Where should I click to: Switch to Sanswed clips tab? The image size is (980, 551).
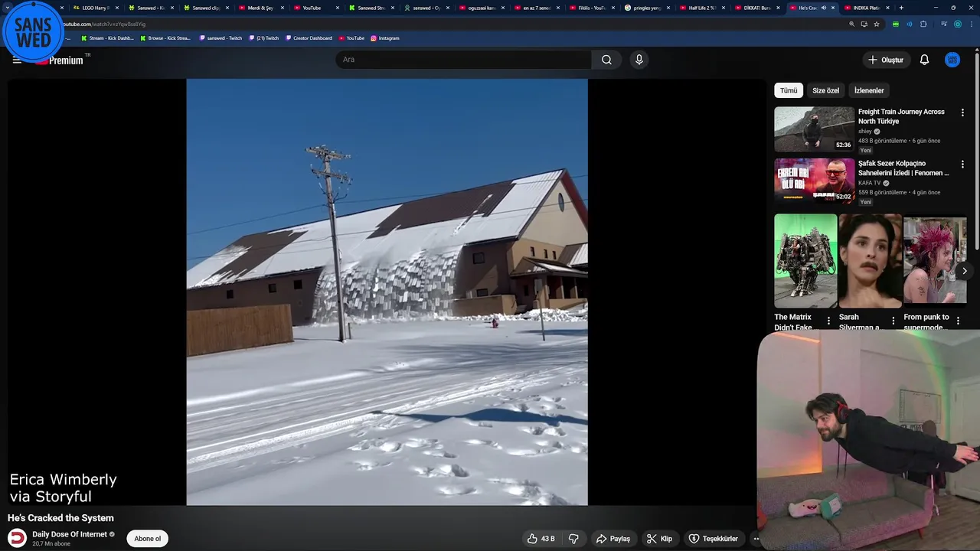(x=205, y=8)
